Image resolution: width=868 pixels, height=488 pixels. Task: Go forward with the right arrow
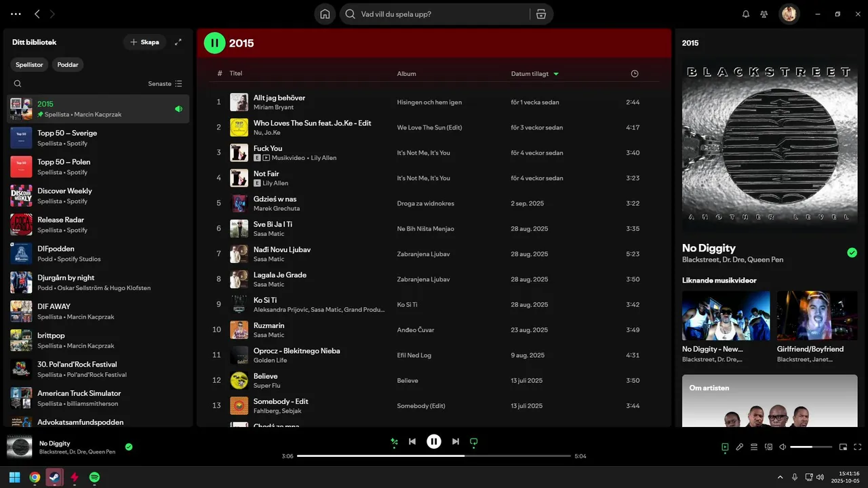pyautogui.click(x=53, y=14)
